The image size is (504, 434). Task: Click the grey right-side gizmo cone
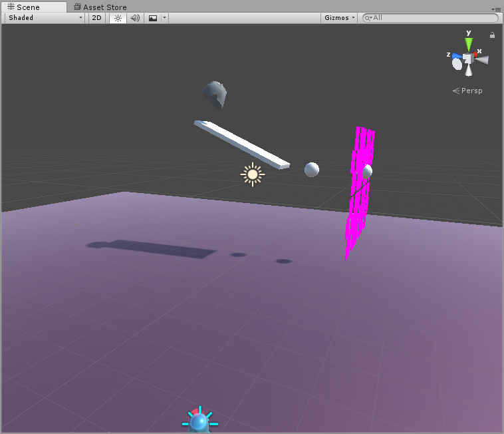pyautogui.click(x=482, y=60)
